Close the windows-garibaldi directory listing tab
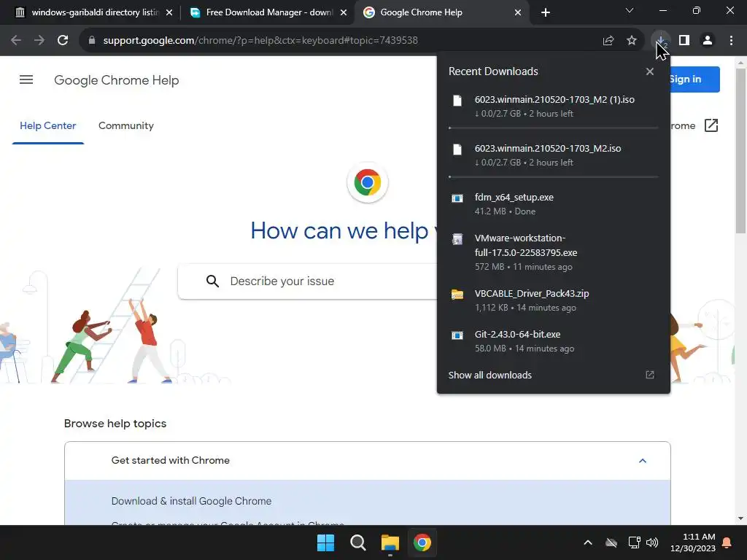747x560 pixels. coord(169,12)
